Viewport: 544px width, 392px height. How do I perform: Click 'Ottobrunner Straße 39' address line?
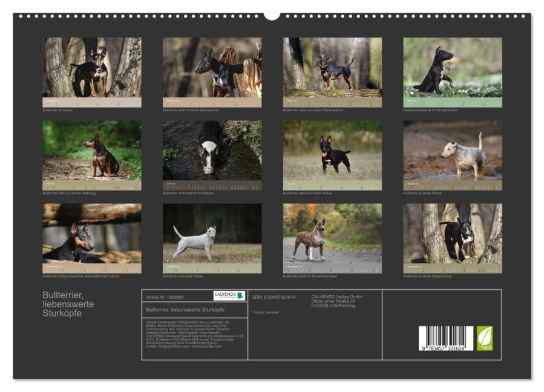tap(333, 301)
